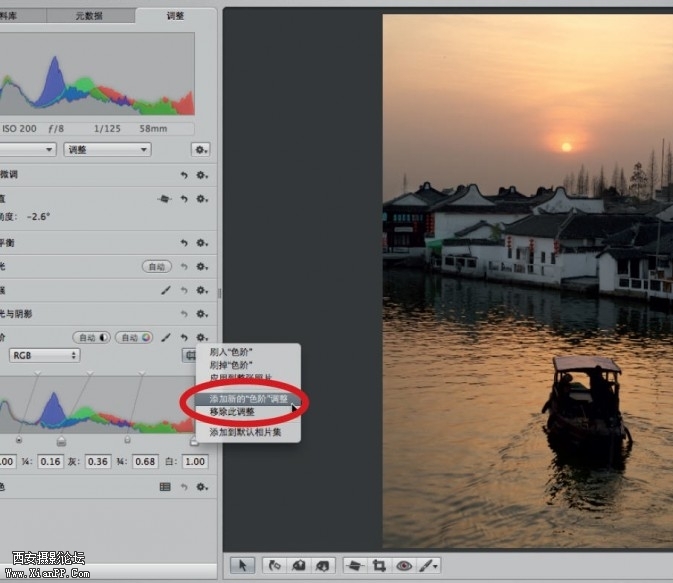673x583 pixels.
Task: Toggle the color section grid view icon
Action: pyautogui.click(x=166, y=487)
